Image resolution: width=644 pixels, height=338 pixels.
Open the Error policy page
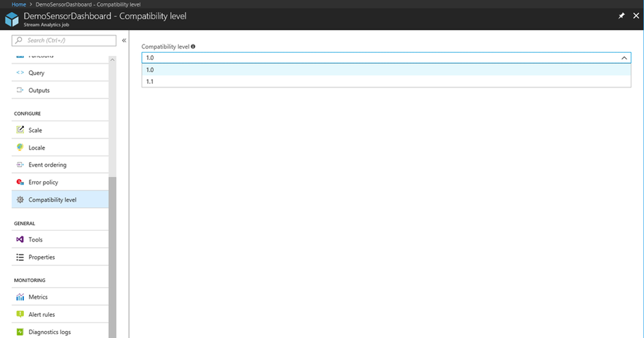pos(60,182)
